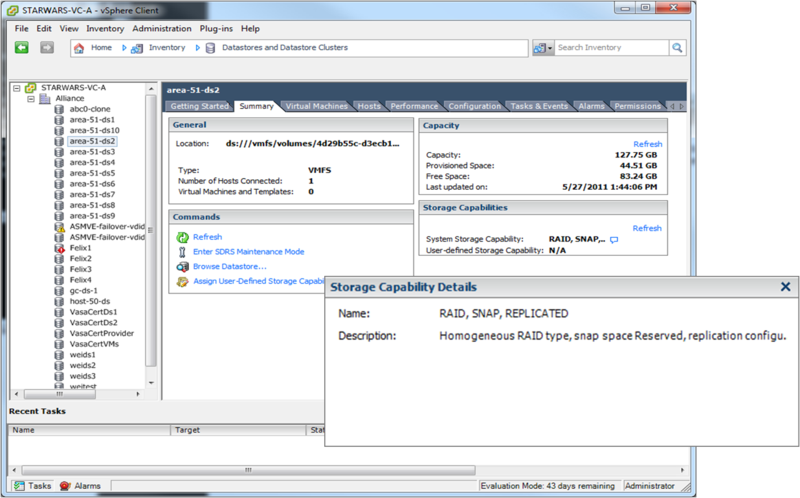Open the search type dropdown

pos(543,48)
